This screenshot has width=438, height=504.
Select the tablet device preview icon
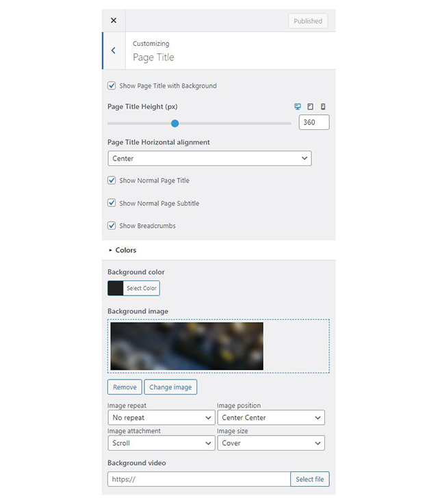click(x=310, y=107)
